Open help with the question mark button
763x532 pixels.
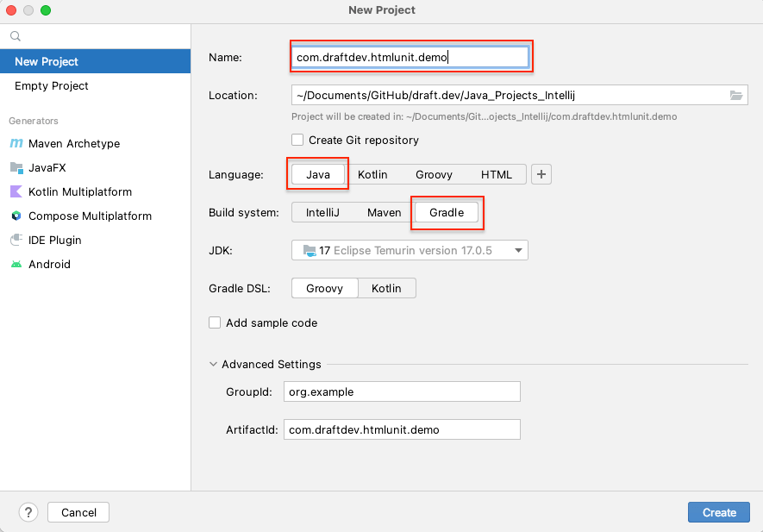click(x=28, y=512)
